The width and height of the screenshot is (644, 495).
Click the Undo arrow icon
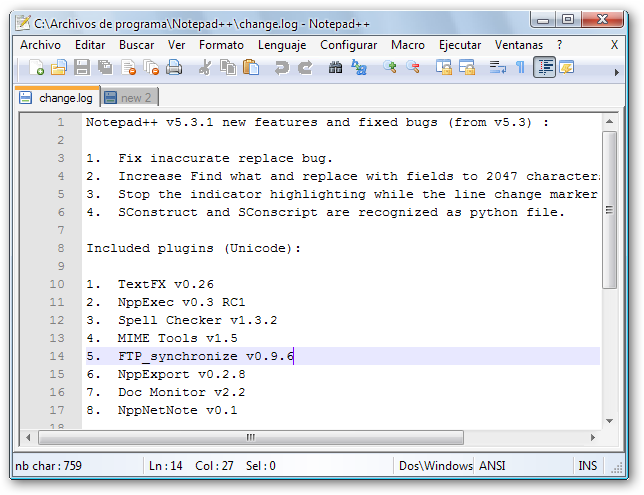pyautogui.click(x=282, y=68)
